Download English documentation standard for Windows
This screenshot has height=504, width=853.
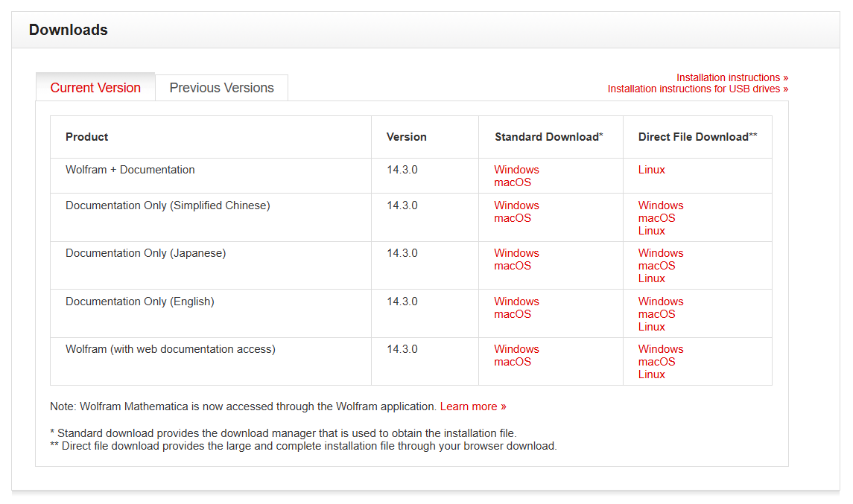(x=516, y=302)
